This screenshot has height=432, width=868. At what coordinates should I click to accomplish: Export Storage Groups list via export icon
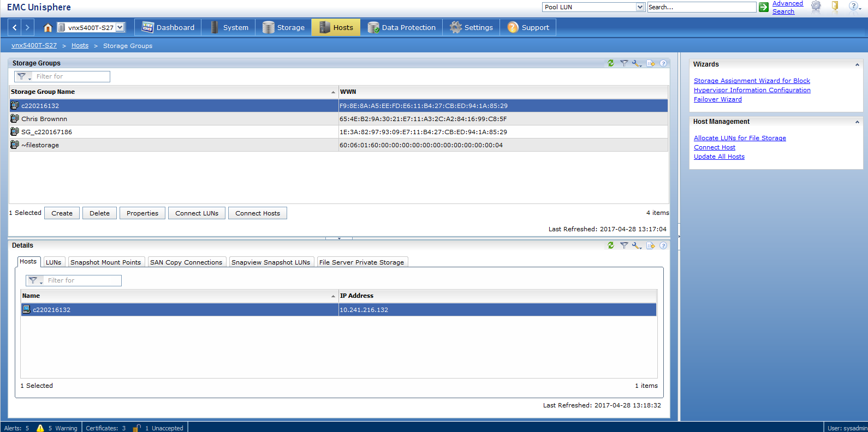click(x=651, y=63)
